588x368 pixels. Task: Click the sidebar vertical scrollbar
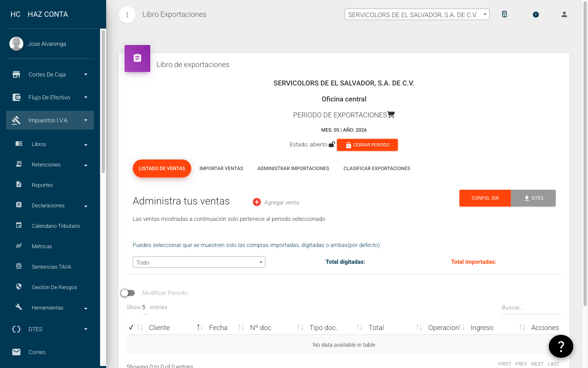coord(103,101)
